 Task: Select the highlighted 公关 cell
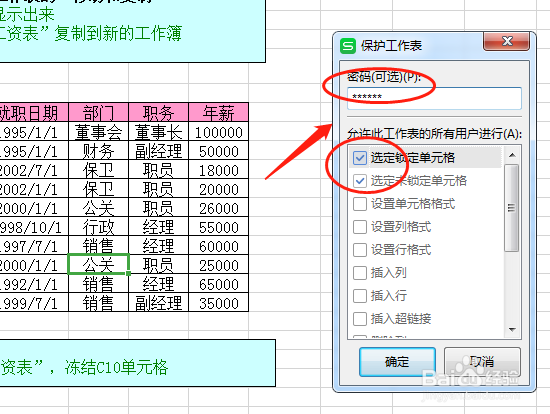[99, 264]
